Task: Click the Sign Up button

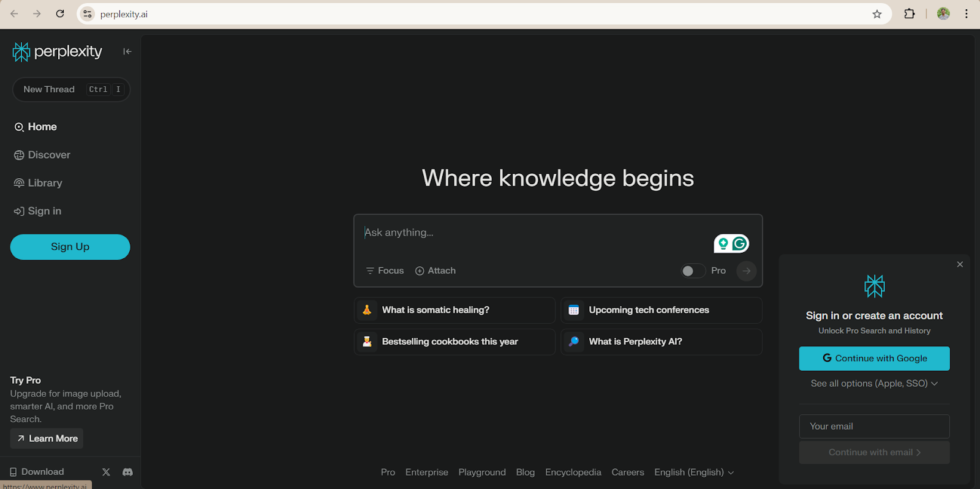Action: coord(70,247)
